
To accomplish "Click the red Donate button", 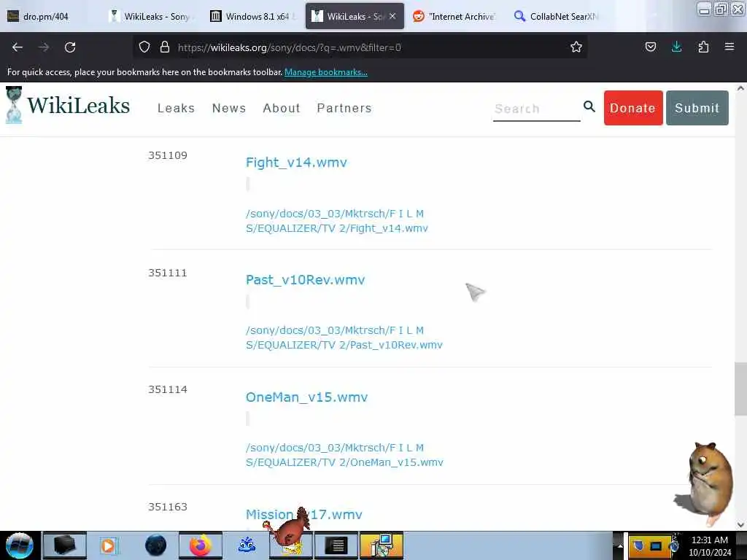I will [633, 108].
